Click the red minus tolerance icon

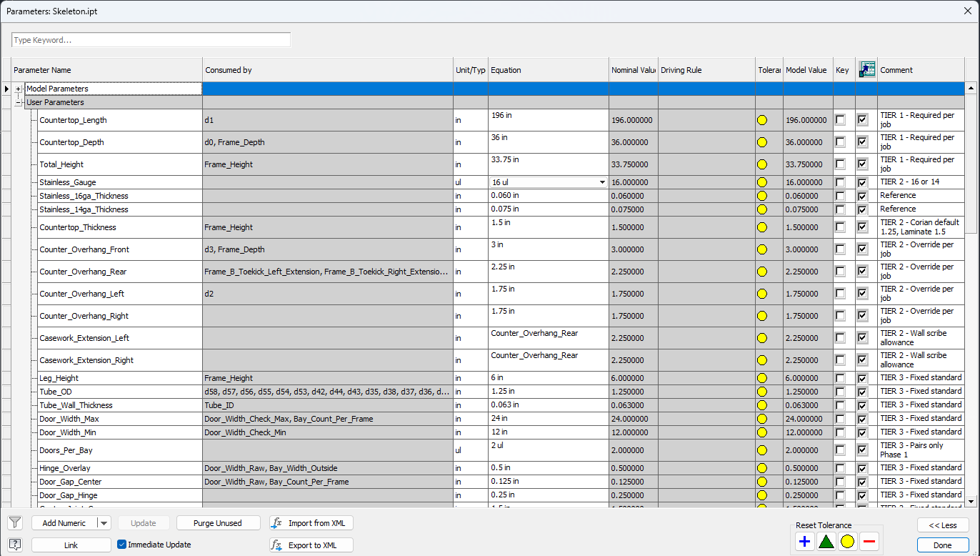click(869, 542)
